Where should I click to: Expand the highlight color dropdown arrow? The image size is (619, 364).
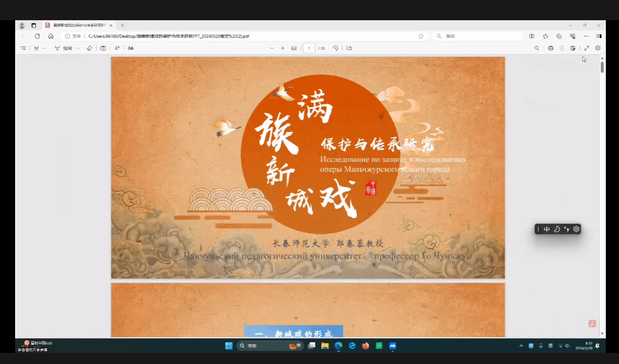45,48
